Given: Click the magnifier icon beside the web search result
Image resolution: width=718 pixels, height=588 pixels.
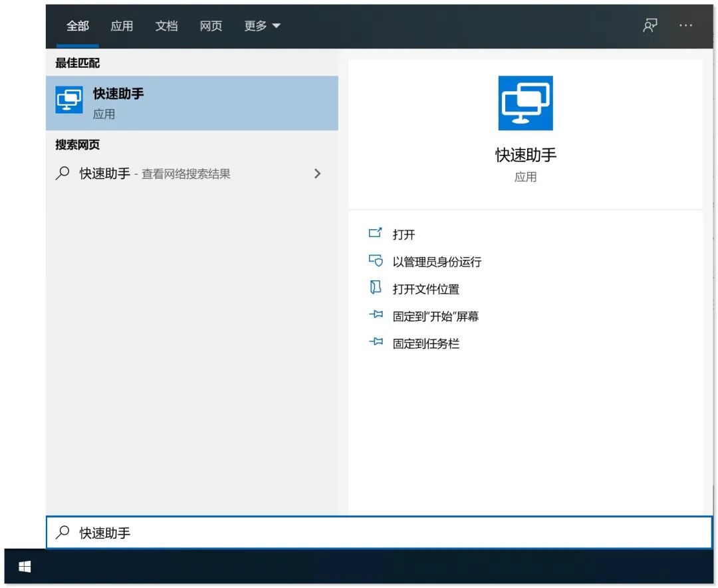Looking at the screenshot, I should 62,173.
